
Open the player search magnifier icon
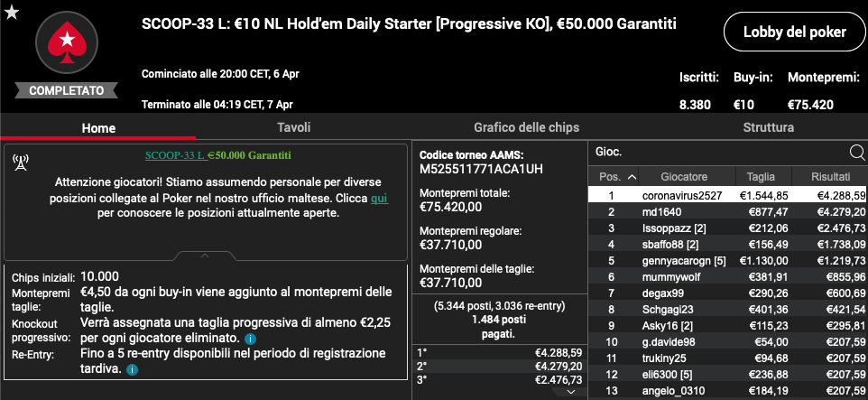tap(856, 153)
